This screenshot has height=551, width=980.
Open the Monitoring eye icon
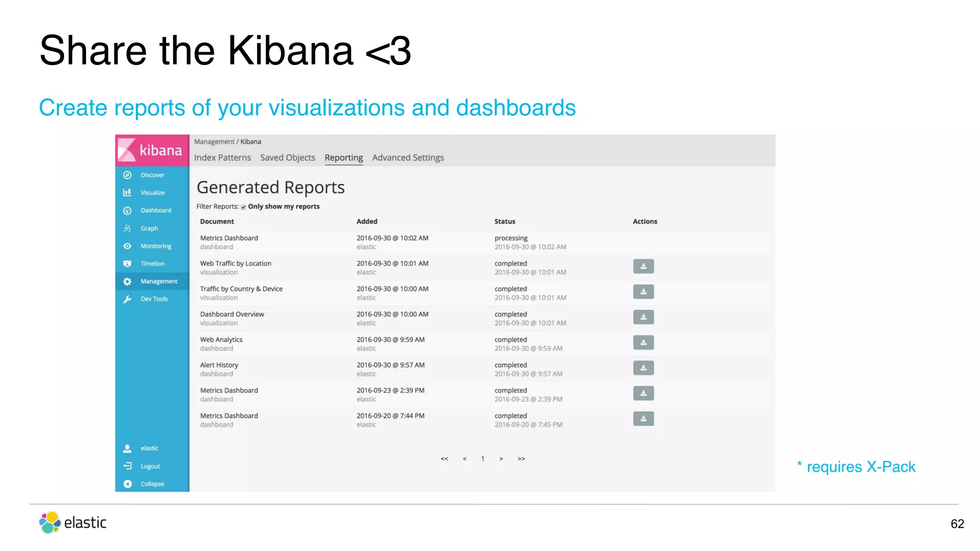click(127, 246)
